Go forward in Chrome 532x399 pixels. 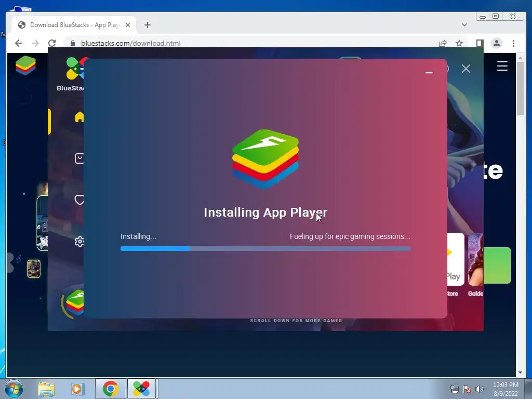point(35,43)
